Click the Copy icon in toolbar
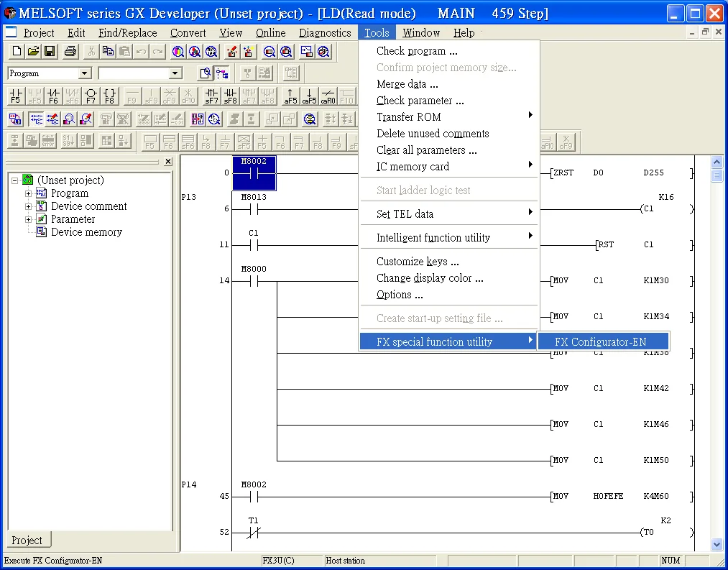Screen dimensions: 728x570 pyautogui.click(x=108, y=51)
